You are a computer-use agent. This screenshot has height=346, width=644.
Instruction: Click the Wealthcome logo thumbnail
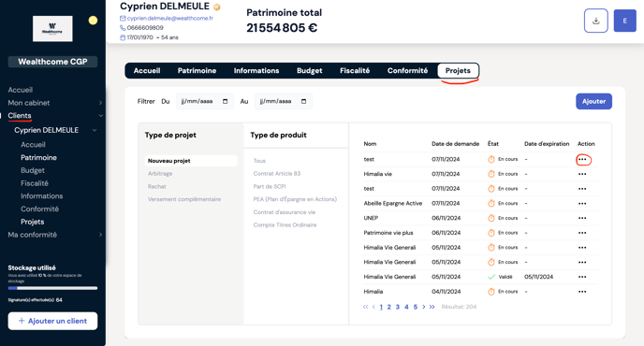point(52,29)
